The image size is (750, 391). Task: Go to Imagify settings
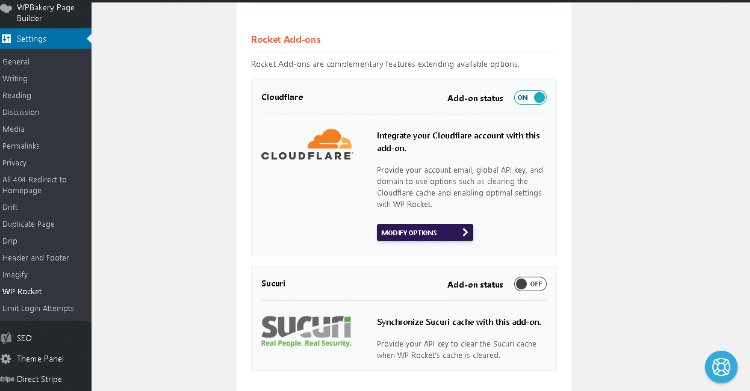[15, 275]
